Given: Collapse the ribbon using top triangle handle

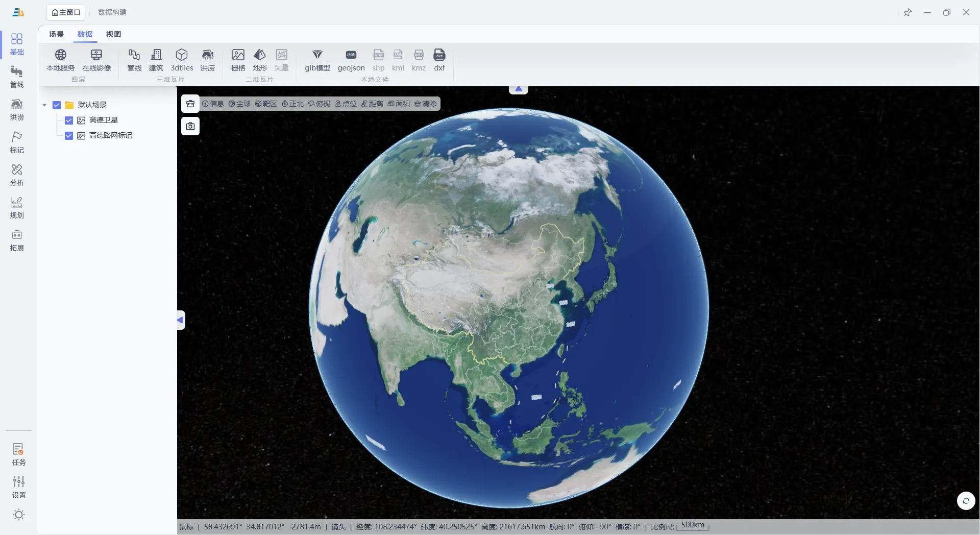Looking at the screenshot, I should 518,89.
